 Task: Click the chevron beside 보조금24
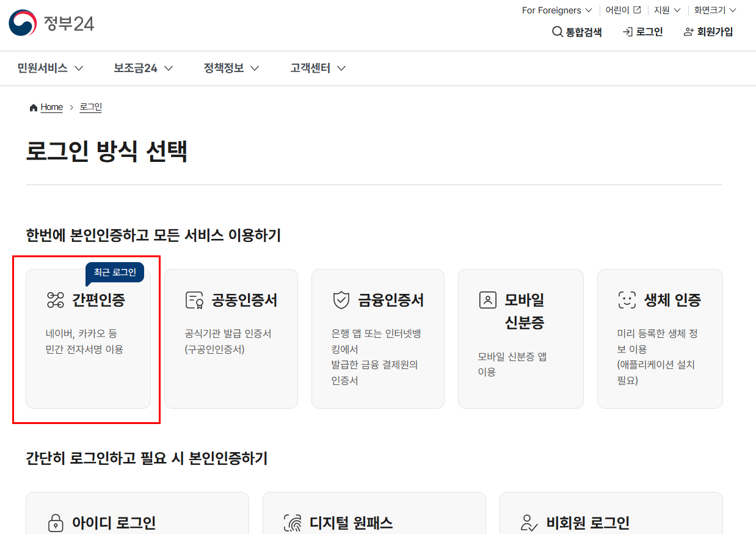169,68
